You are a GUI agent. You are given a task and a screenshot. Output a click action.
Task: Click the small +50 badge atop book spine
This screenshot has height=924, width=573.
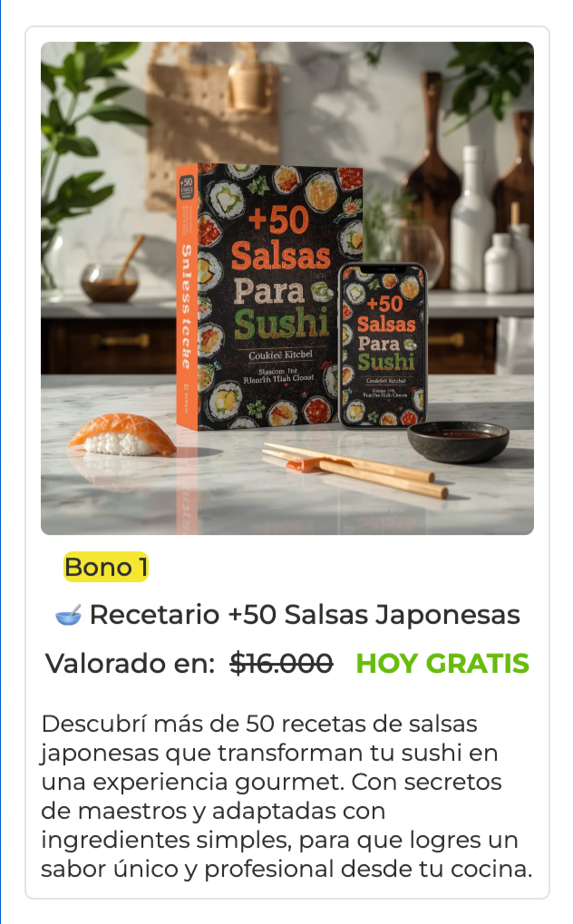click(x=186, y=188)
